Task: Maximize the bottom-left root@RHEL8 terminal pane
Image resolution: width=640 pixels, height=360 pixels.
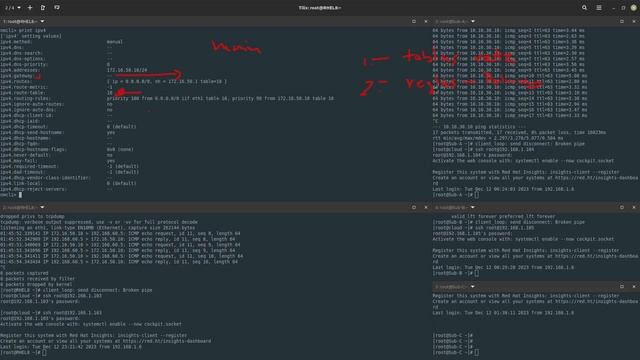Action: [x=414, y=207]
